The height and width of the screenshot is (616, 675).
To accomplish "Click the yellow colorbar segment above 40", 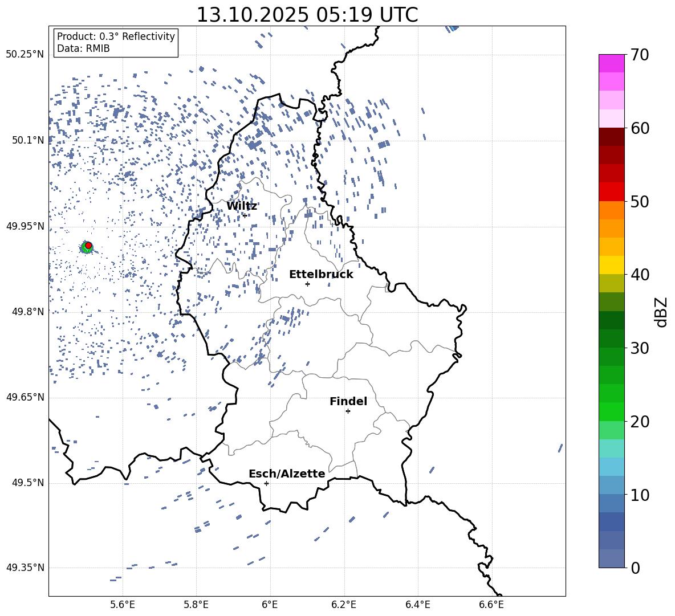I will pyautogui.click(x=612, y=265).
